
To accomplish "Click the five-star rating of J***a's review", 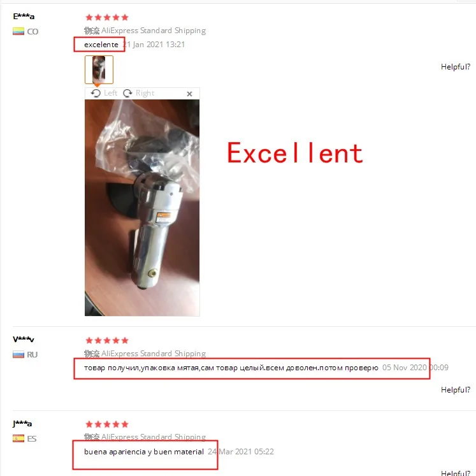I will tap(107, 424).
